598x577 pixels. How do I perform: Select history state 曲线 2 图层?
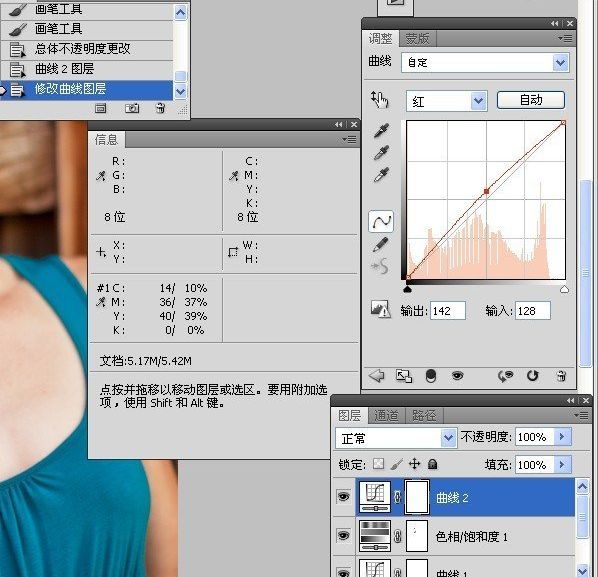[x=87, y=69]
